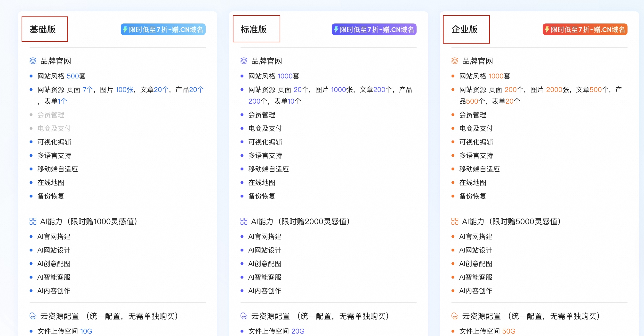Click 网站风格 500套 in 基础版

62,76
